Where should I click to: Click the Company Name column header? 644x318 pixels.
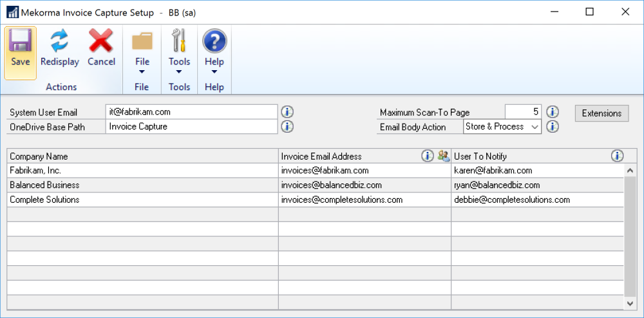pos(142,156)
